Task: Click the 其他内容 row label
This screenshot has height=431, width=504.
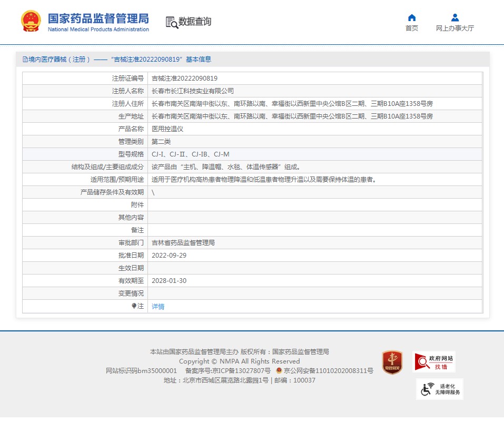Action: click(131, 218)
